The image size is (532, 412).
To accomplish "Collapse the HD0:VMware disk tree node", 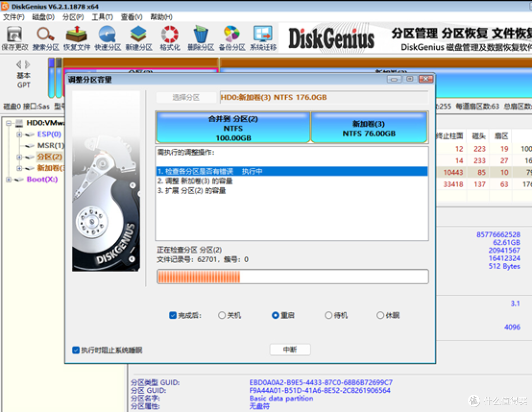I will [x=9, y=123].
